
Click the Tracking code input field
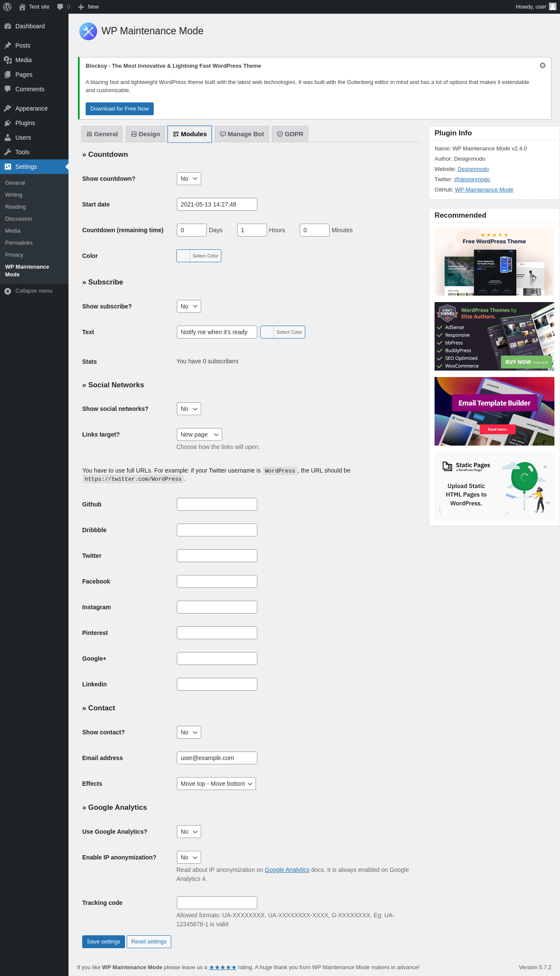(217, 903)
